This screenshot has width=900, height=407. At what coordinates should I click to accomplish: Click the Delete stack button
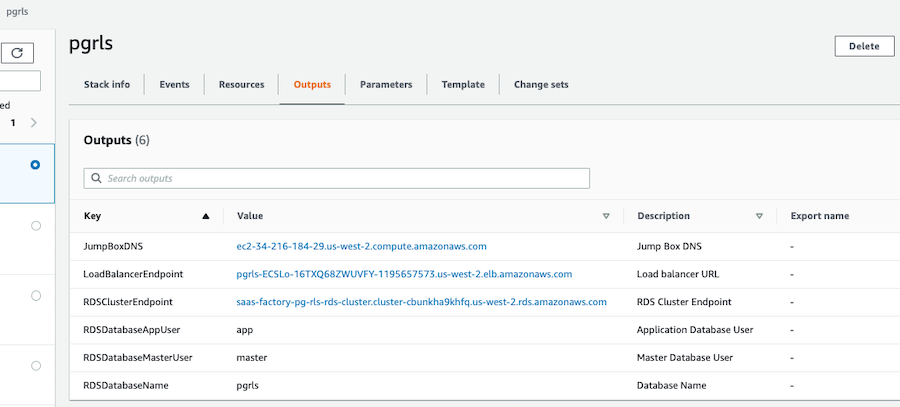tap(864, 46)
